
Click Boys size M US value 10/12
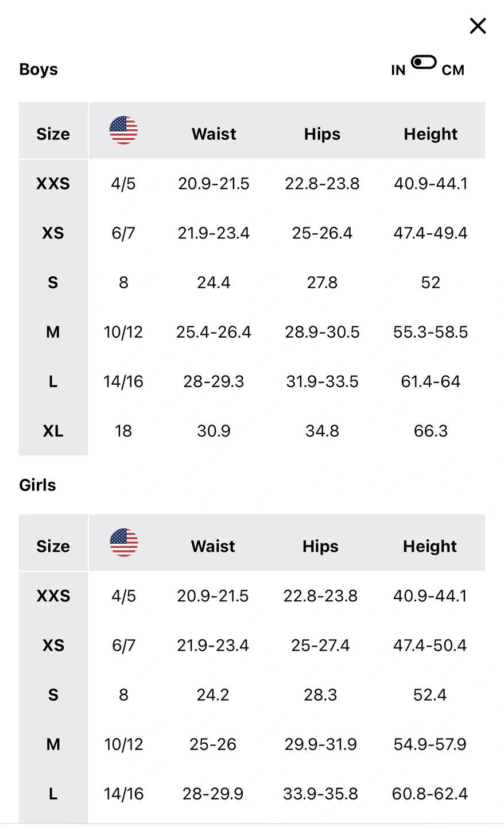tap(123, 332)
